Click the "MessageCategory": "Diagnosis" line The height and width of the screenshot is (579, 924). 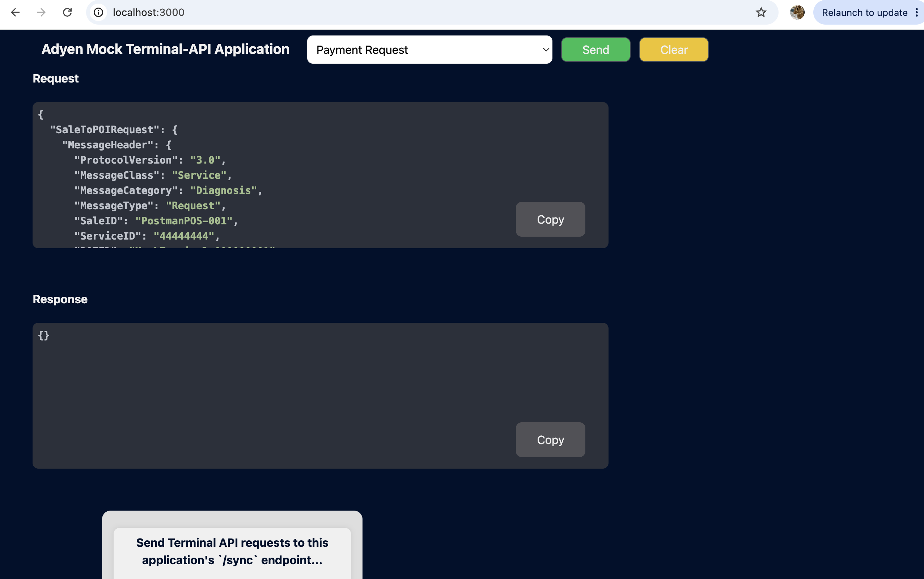169,190
